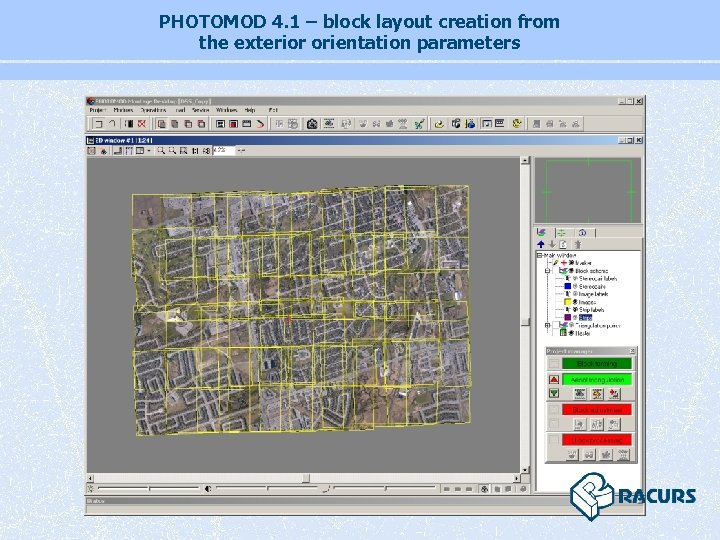Click the first icon under Block adjustment
720x540 pixels.
pyautogui.click(x=580, y=424)
